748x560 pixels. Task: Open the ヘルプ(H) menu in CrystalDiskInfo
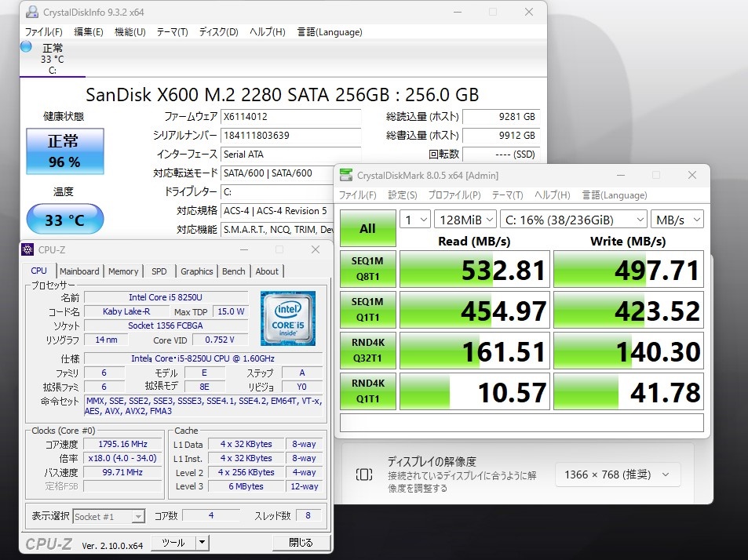267,32
